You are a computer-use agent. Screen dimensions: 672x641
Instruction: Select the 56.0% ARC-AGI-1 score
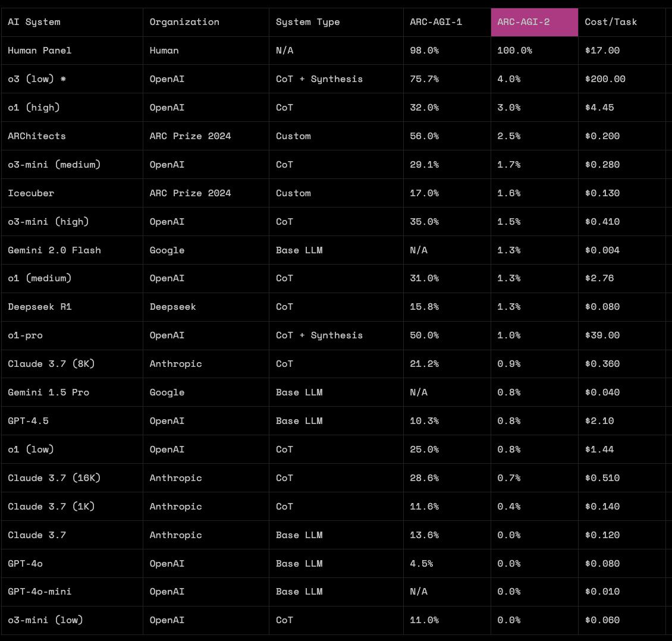coord(424,136)
